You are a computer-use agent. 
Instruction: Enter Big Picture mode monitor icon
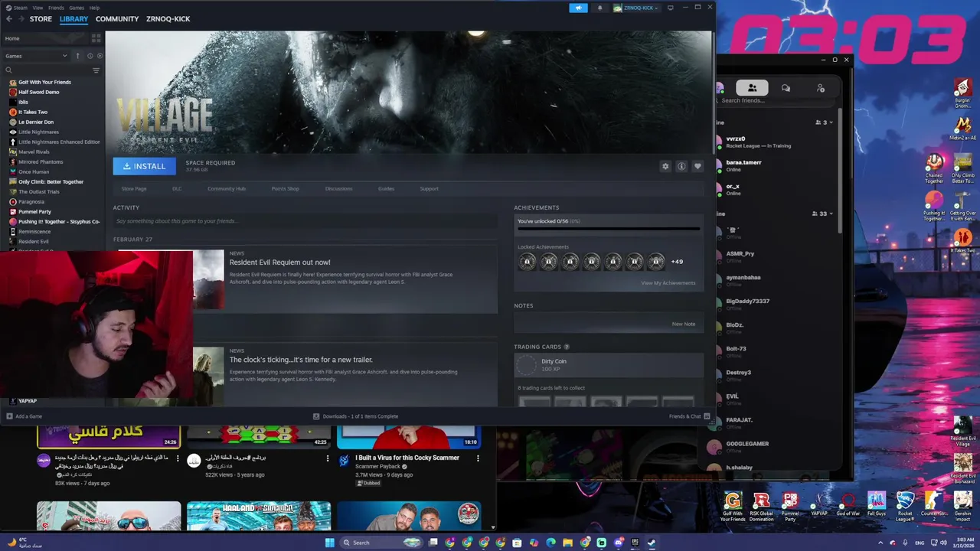(x=670, y=8)
